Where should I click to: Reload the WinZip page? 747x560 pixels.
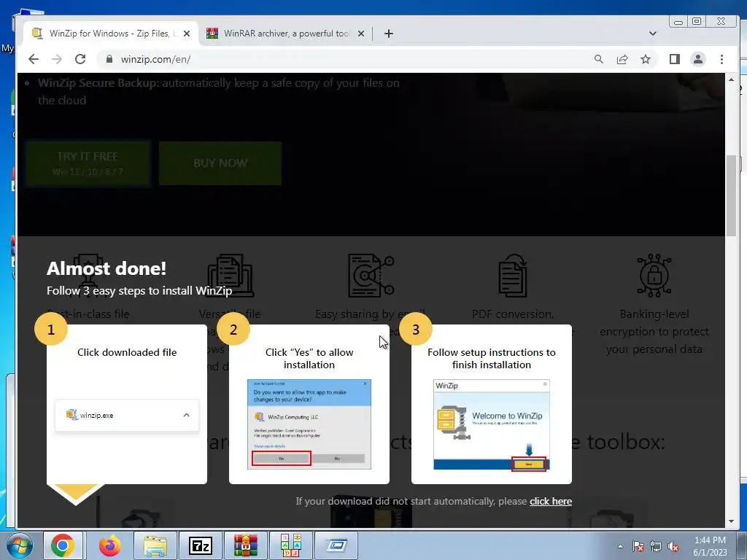[80, 59]
